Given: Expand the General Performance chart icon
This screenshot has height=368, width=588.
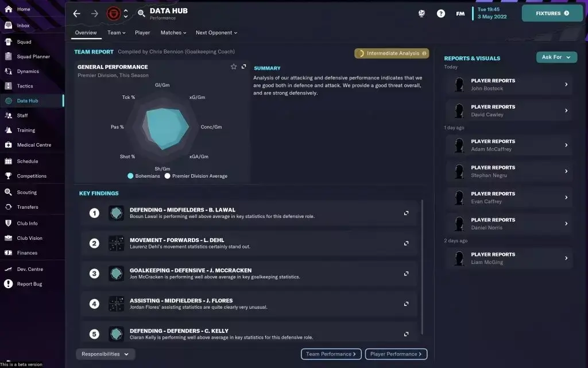Looking at the screenshot, I should tap(243, 67).
